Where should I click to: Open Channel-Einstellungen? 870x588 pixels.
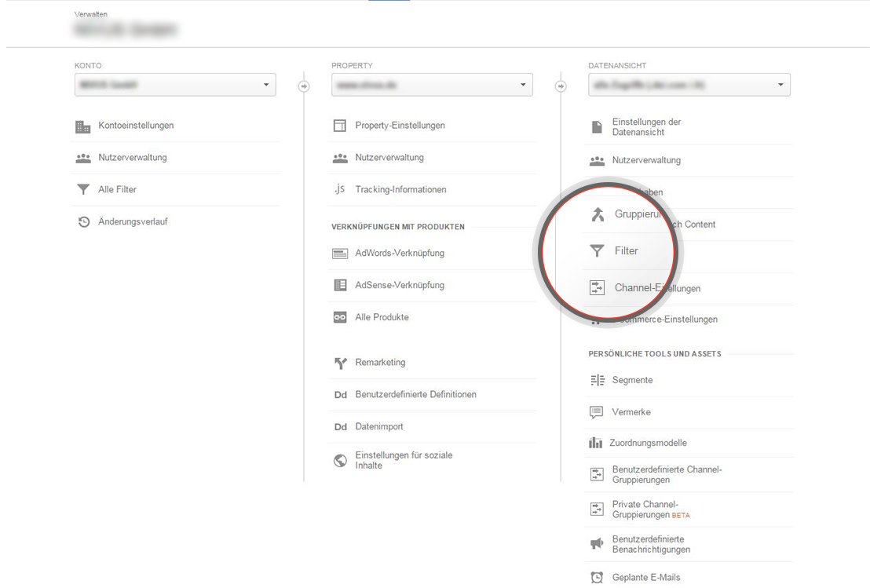[657, 288]
